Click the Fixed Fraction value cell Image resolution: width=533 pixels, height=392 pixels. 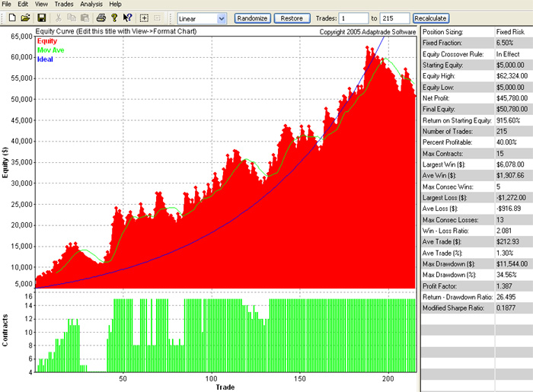pos(512,43)
